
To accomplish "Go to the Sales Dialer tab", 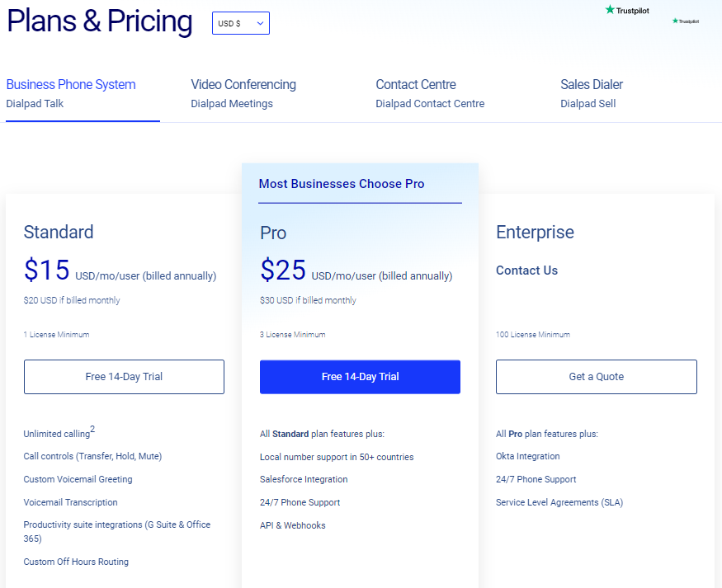I will (592, 93).
